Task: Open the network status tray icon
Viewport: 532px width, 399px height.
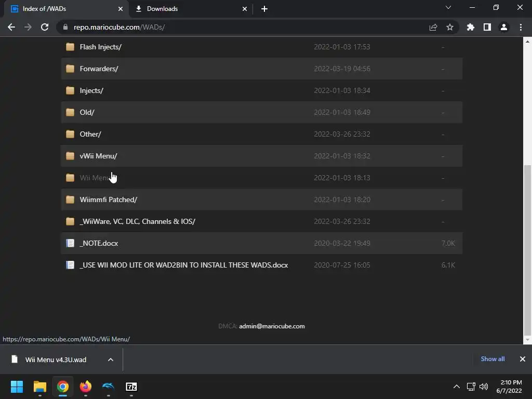Action: click(x=471, y=387)
